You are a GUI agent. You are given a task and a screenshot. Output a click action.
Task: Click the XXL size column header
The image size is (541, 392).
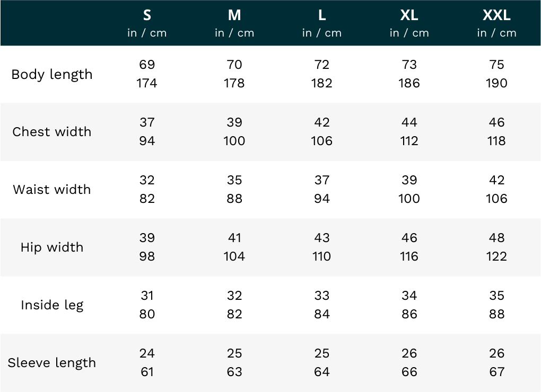[x=496, y=16]
